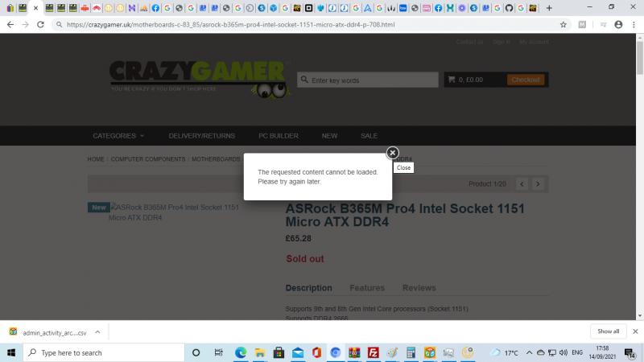Switch to the Features tab
644x362 pixels.
pos(367,288)
